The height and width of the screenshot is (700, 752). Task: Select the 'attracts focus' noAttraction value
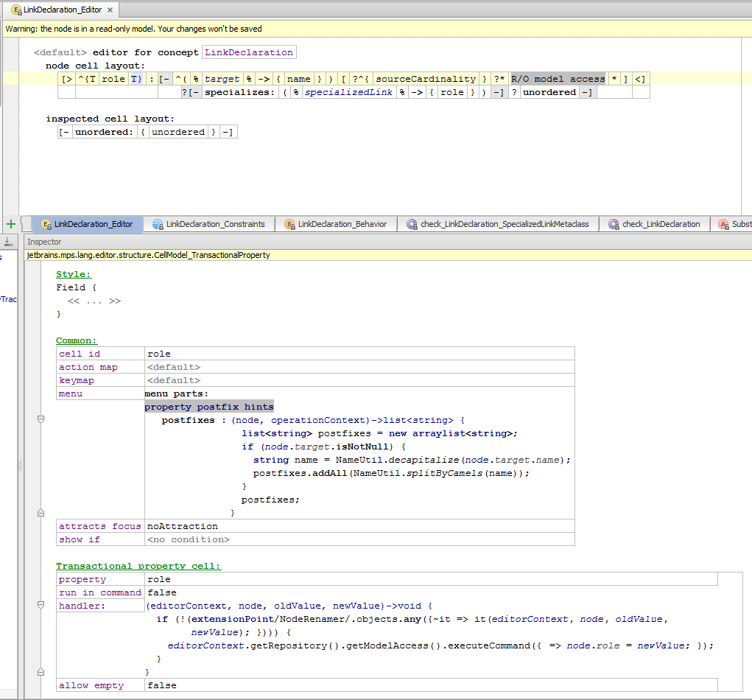coord(183,526)
